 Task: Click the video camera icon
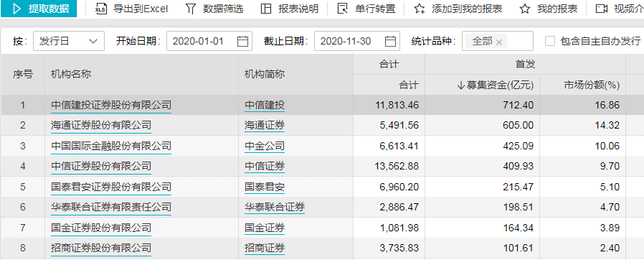602,9
